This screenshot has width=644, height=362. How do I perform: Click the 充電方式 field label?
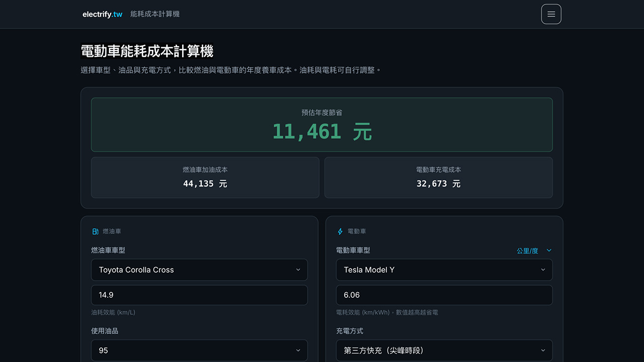(350, 331)
